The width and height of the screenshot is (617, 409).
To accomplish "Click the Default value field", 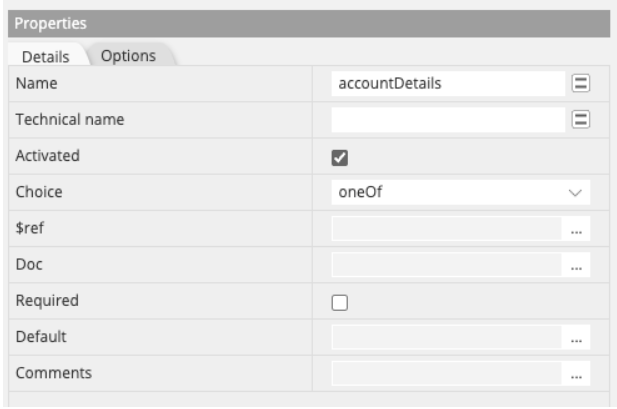I will pos(445,338).
